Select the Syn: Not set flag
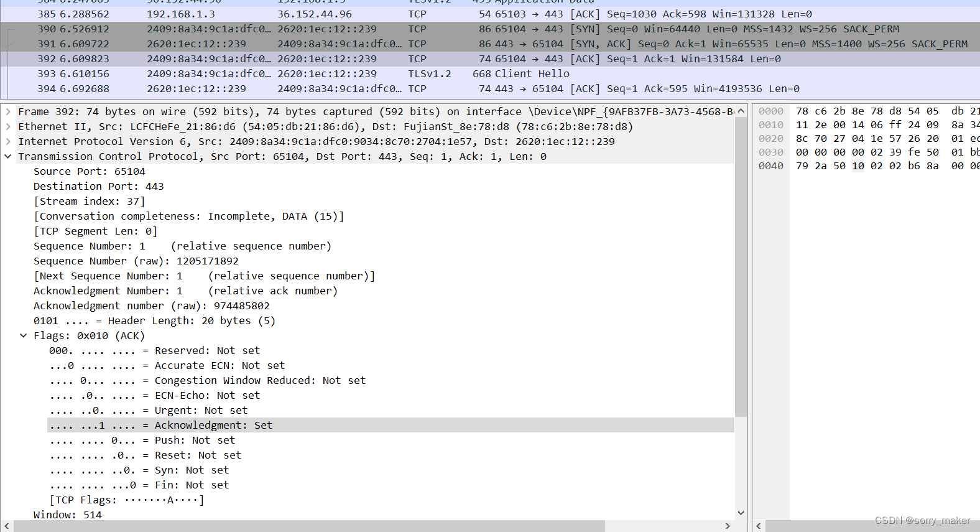980x532 pixels. [139, 470]
